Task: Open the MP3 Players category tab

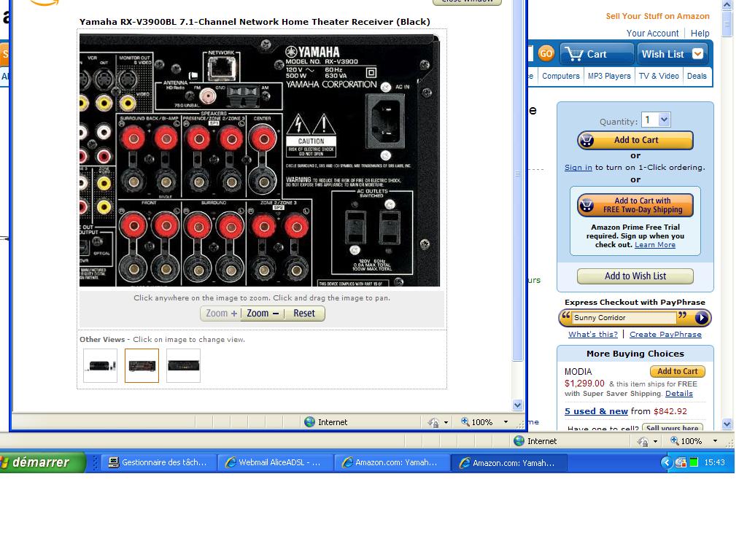Action: pos(609,76)
